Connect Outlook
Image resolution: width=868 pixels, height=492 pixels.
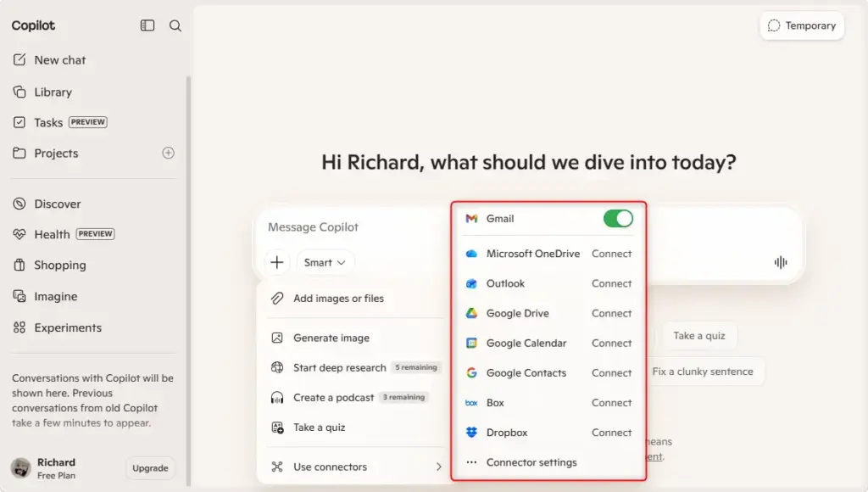coord(611,283)
